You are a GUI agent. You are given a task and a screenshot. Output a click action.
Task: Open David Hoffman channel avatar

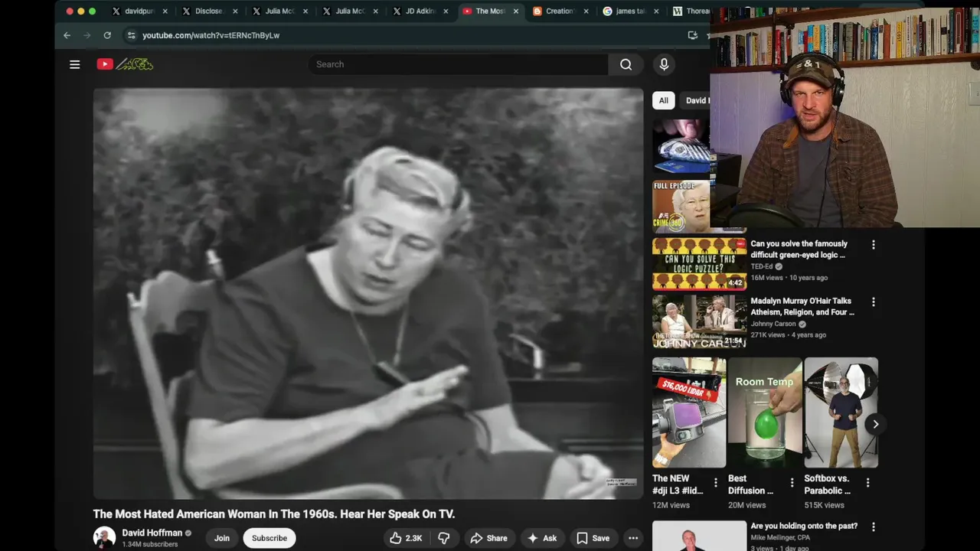click(x=104, y=537)
